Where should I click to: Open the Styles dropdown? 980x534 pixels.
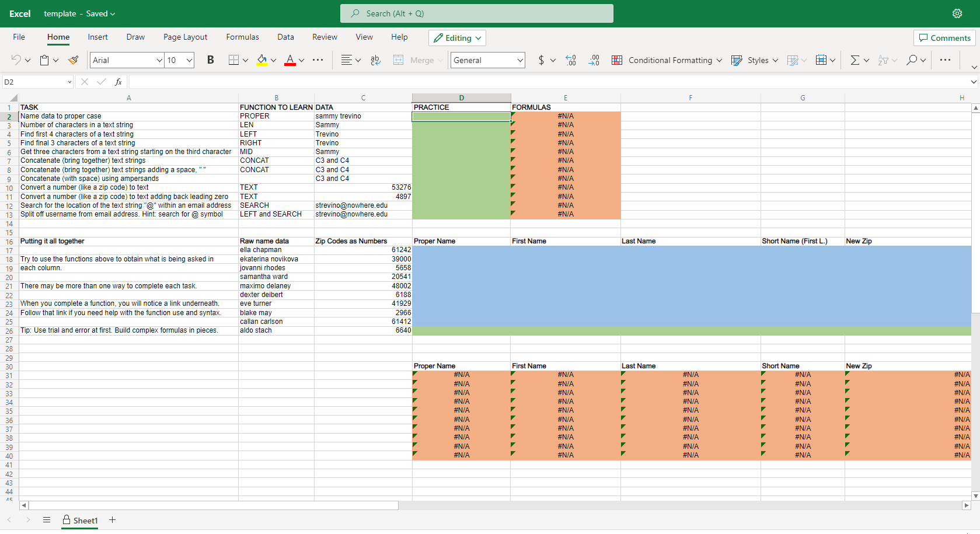(755, 60)
